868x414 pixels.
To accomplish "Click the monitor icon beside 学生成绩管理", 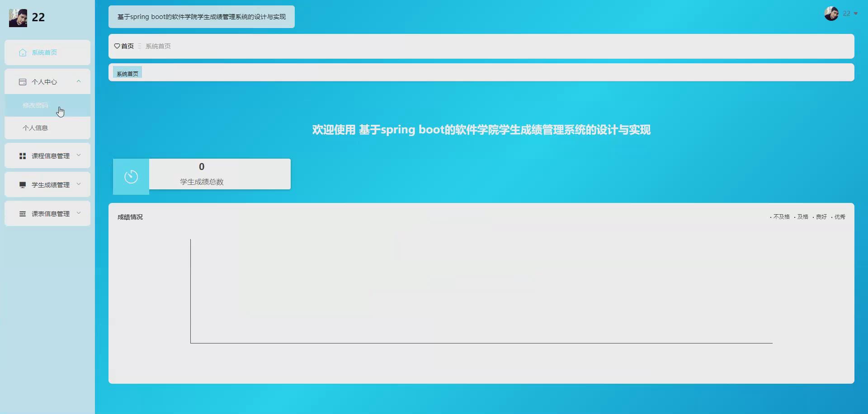I will [23, 184].
